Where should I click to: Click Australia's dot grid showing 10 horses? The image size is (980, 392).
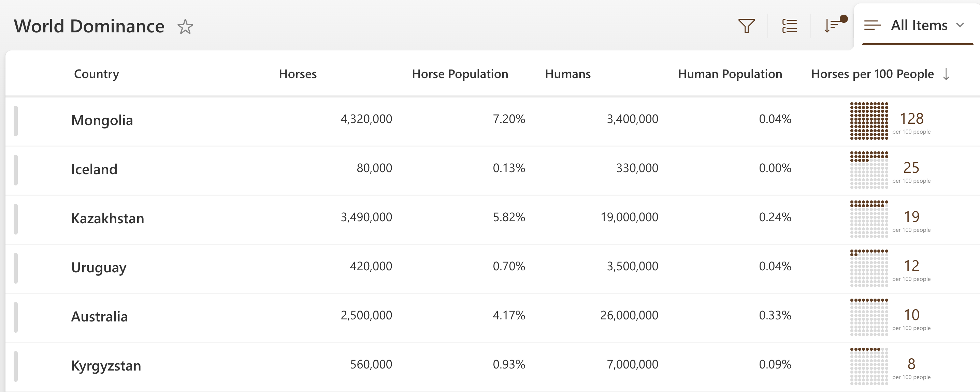pyautogui.click(x=869, y=317)
